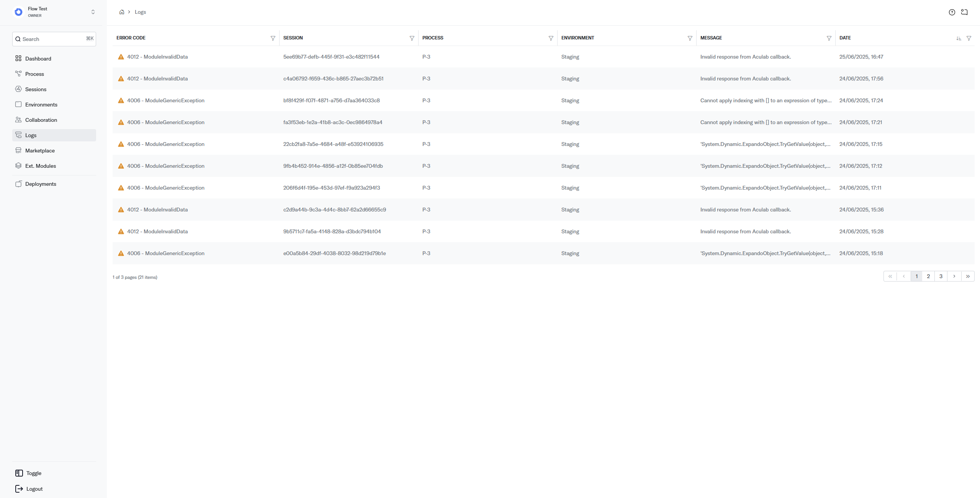The width and height of the screenshot is (980, 498).
Task: Filter the Environment column
Action: (x=690, y=38)
